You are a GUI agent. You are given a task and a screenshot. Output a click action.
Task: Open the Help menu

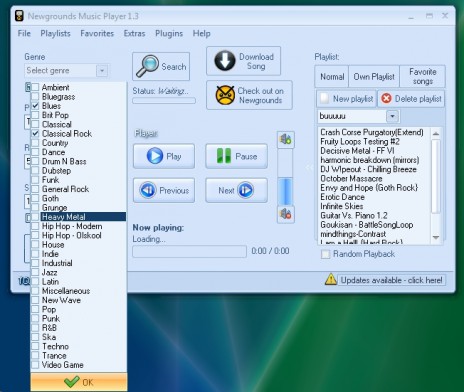click(201, 33)
